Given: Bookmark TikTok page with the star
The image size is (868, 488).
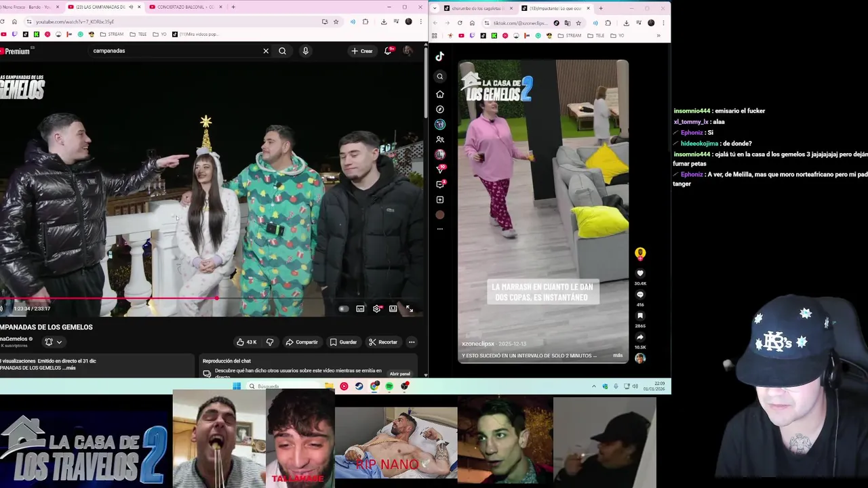Looking at the screenshot, I should pyautogui.click(x=578, y=23).
